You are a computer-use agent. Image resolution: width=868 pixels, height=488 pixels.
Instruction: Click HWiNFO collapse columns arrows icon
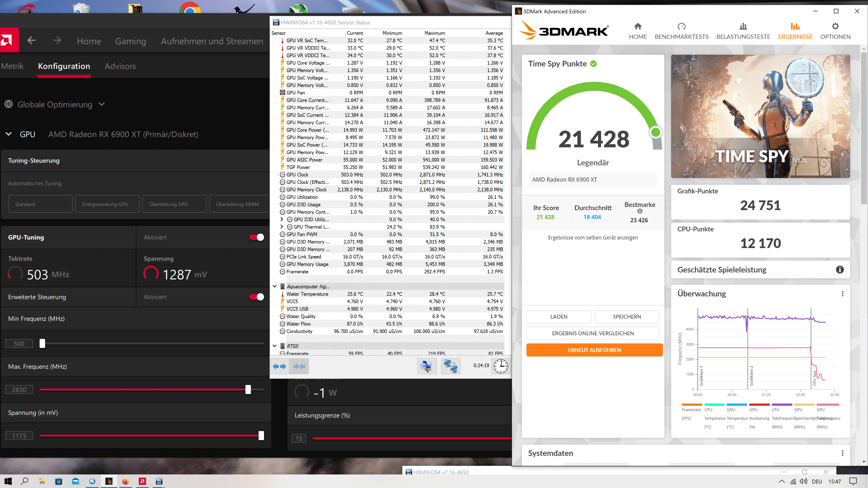click(x=299, y=366)
